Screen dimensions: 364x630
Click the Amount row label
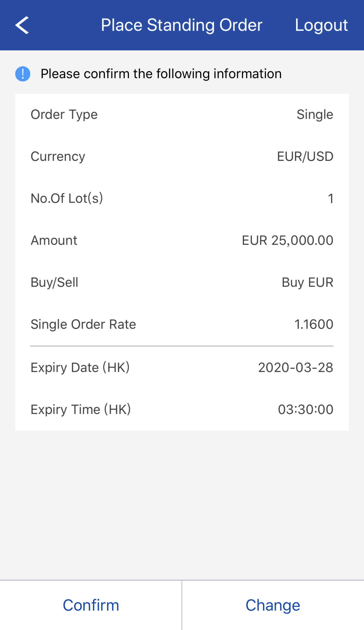[54, 240]
